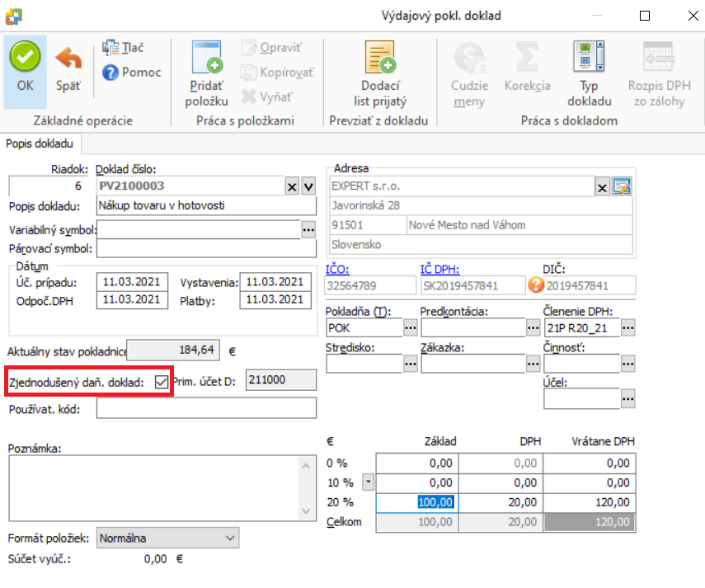Viewport: 705px width, 588px height.
Task: Click the Členenie DPH field 21P R20_21
Action: pyautogui.click(x=582, y=327)
